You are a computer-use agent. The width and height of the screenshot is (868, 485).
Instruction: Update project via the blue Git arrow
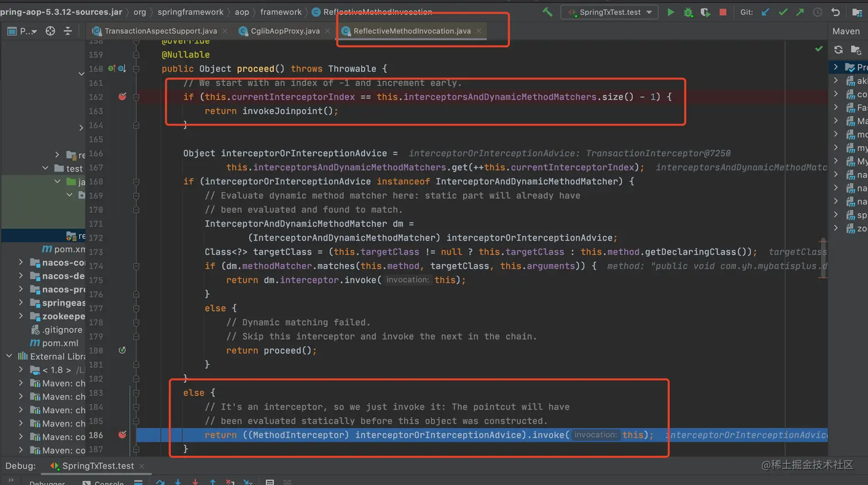coord(765,12)
